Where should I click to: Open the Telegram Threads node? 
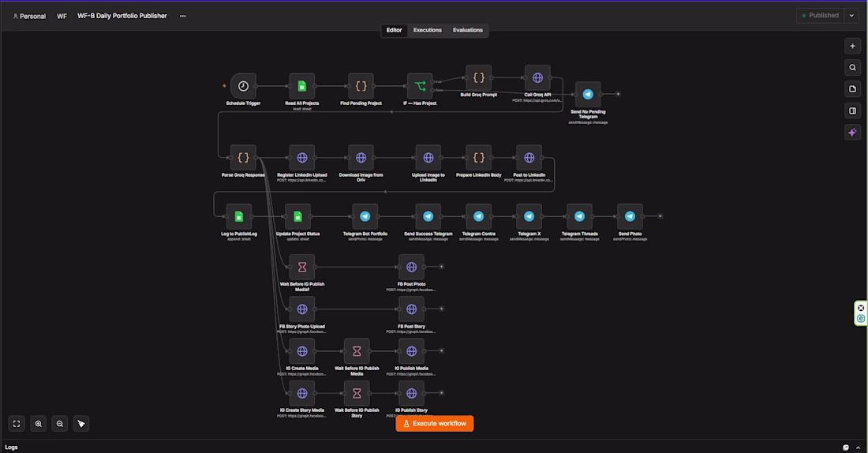point(580,216)
